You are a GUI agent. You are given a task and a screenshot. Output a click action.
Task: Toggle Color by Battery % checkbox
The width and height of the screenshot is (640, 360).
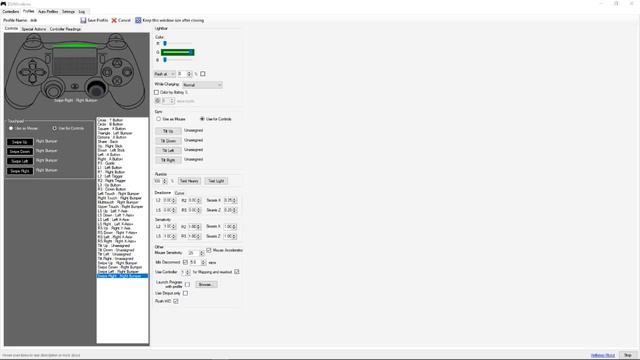156,93
